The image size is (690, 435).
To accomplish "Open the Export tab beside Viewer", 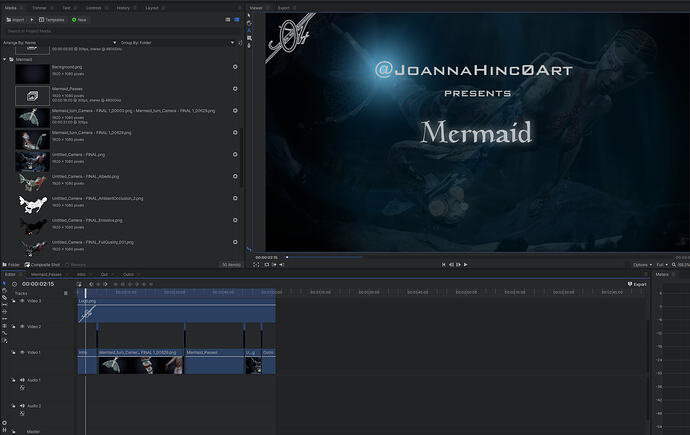I will (283, 7).
